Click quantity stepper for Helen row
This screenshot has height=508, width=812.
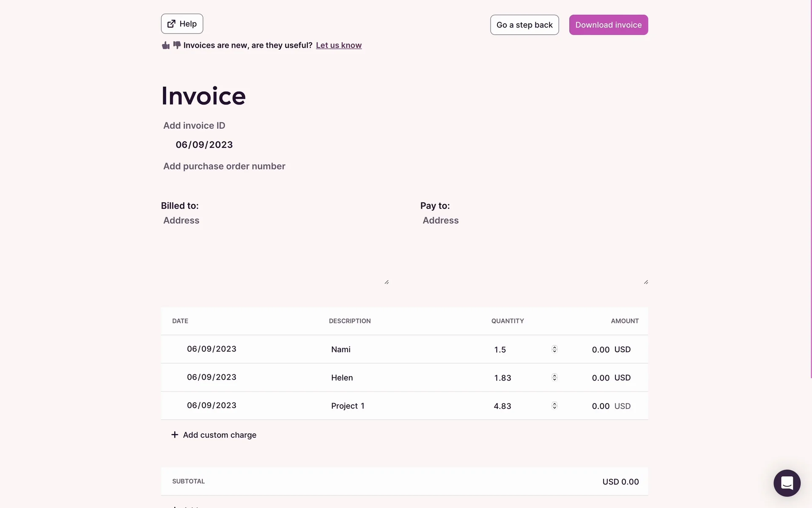coord(554,377)
